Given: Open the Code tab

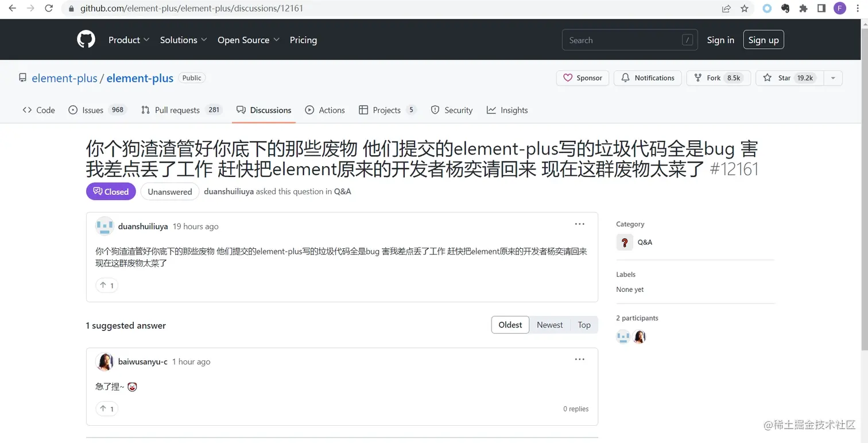Looking at the screenshot, I should 38,110.
